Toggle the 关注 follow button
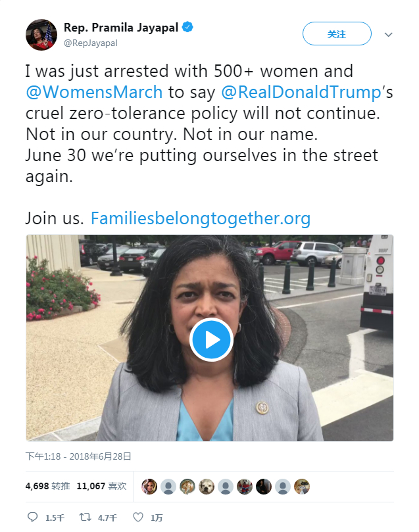 [x=337, y=34]
